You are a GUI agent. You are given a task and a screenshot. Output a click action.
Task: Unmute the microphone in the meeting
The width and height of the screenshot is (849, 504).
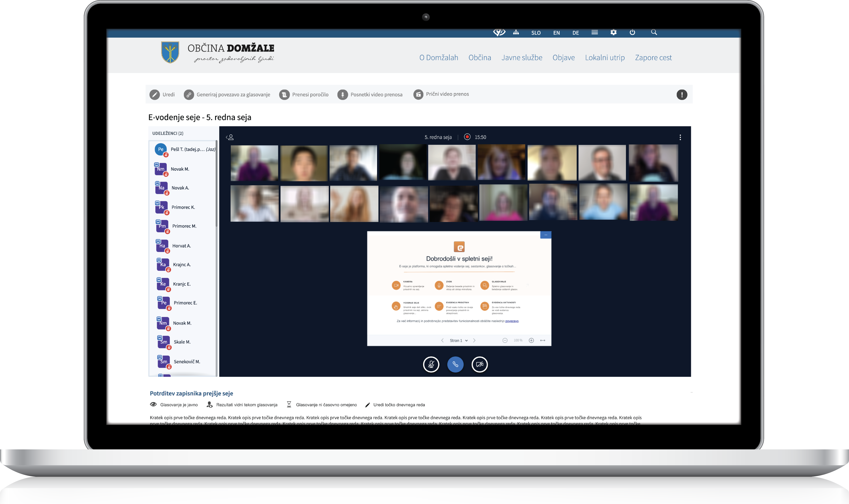click(431, 364)
